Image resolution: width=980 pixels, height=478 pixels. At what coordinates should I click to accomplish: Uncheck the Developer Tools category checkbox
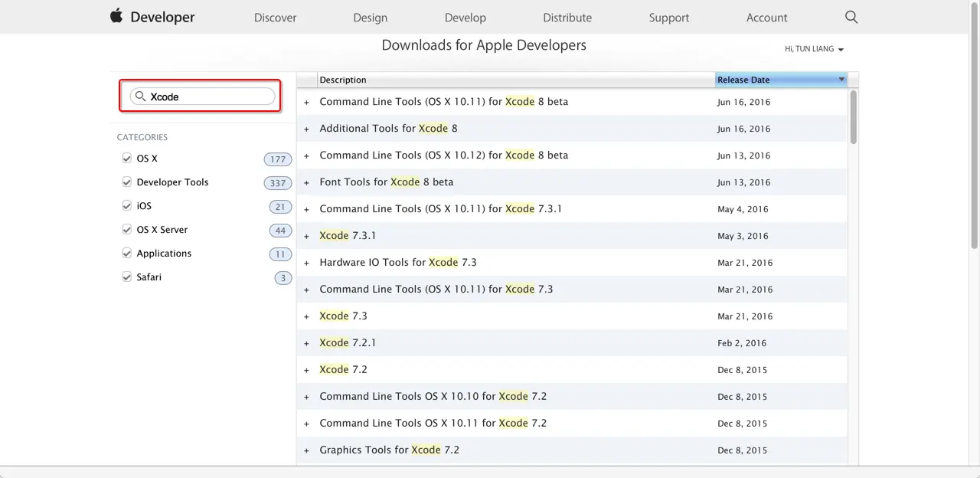coord(127,182)
